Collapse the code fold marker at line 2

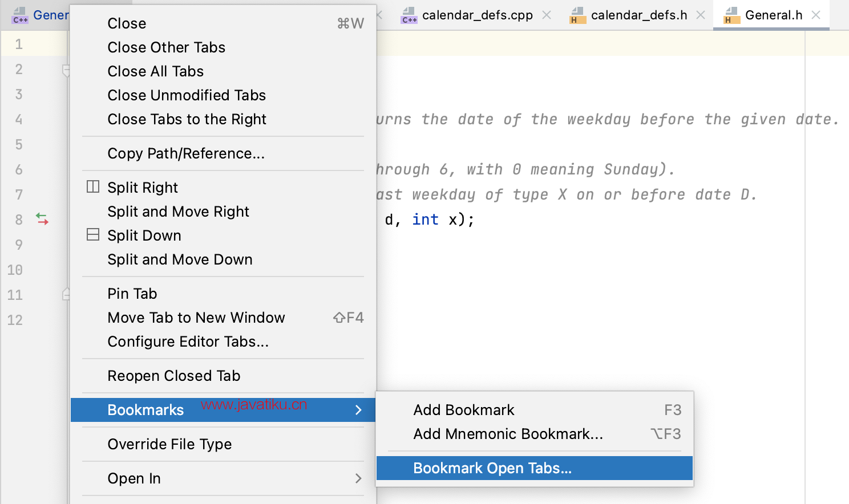point(66,70)
